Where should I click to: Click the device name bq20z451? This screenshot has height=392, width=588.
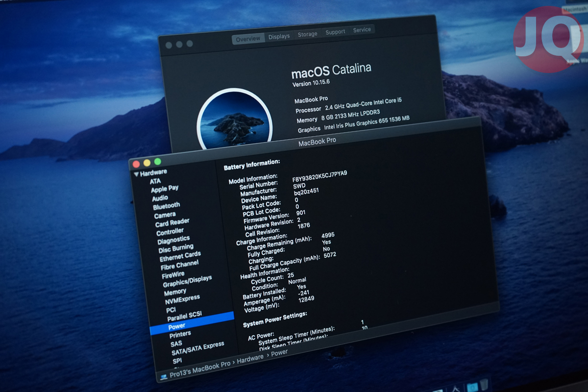[x=306, y=192]
